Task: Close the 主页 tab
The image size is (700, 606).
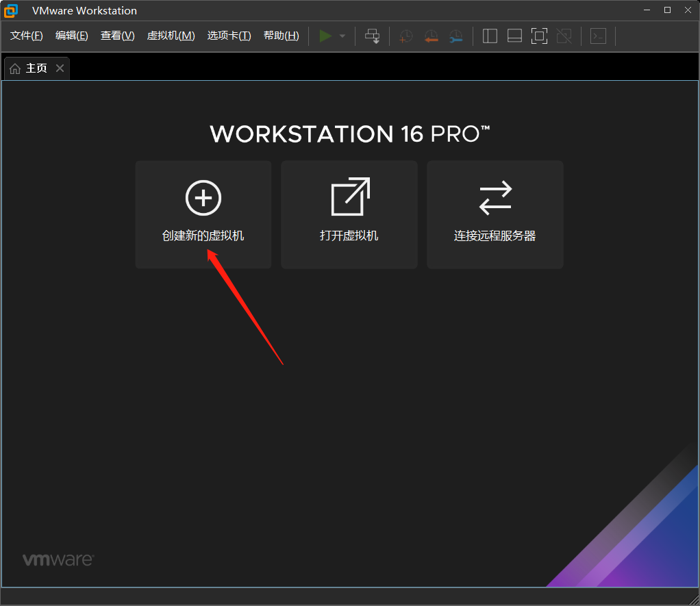Action: (x=60, y=68)
